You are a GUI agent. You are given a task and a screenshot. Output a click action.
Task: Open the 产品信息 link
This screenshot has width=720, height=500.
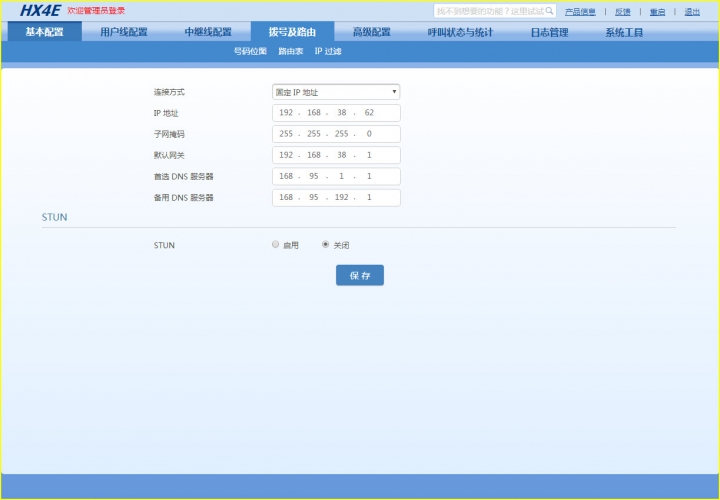(x=580, y=12)
